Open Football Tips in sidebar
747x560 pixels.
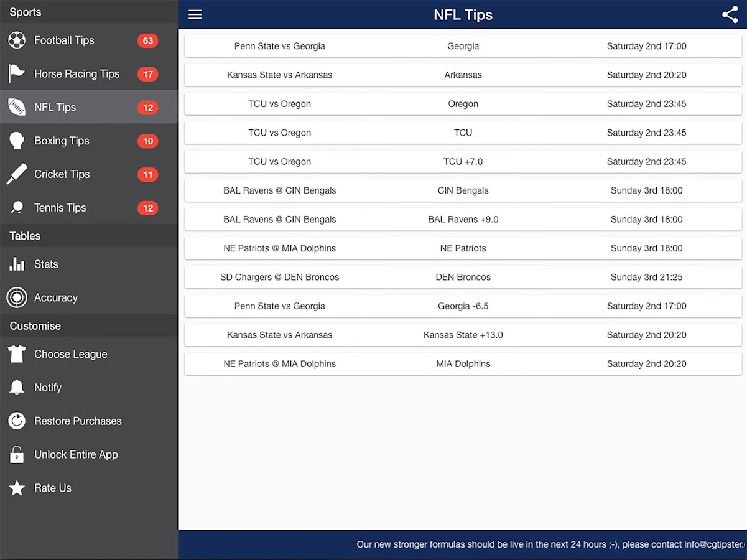point(64,40)
